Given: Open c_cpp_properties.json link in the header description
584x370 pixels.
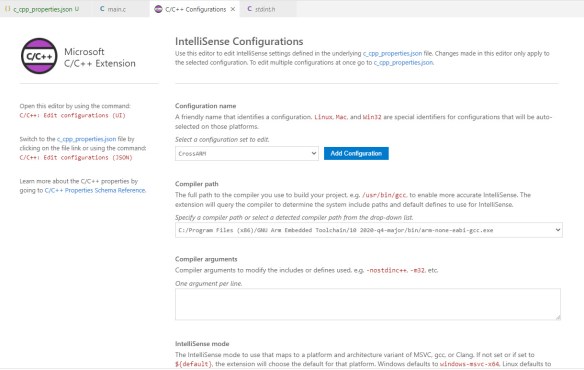Looking at the screenshot, I should 393,54.
